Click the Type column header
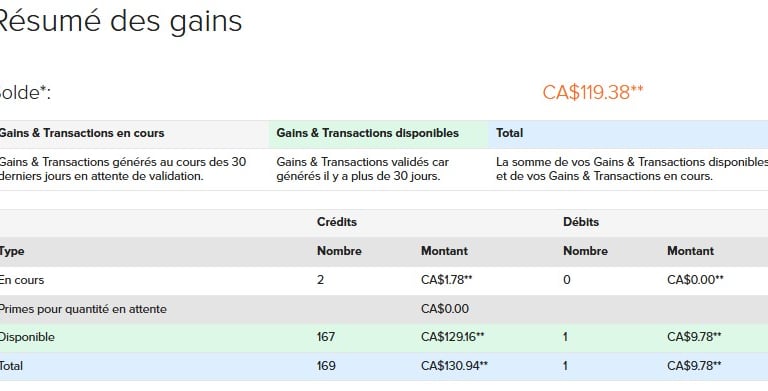 coord(12,251)
